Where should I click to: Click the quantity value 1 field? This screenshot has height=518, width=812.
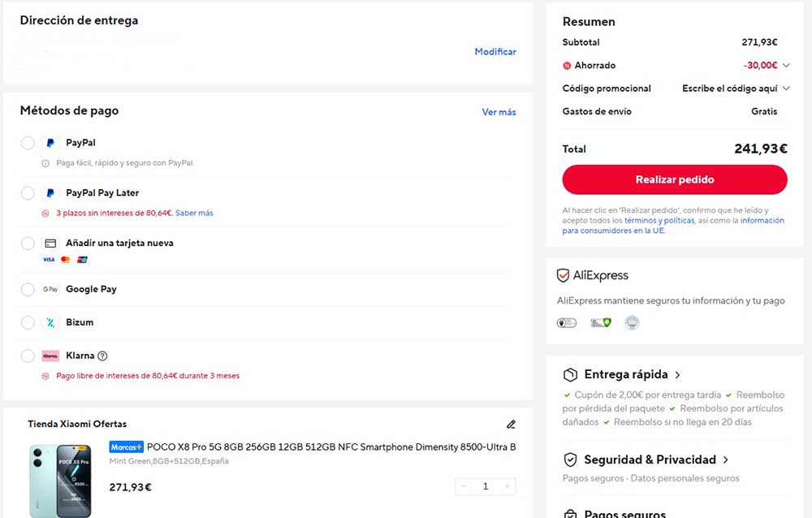(x=486, y=486)
